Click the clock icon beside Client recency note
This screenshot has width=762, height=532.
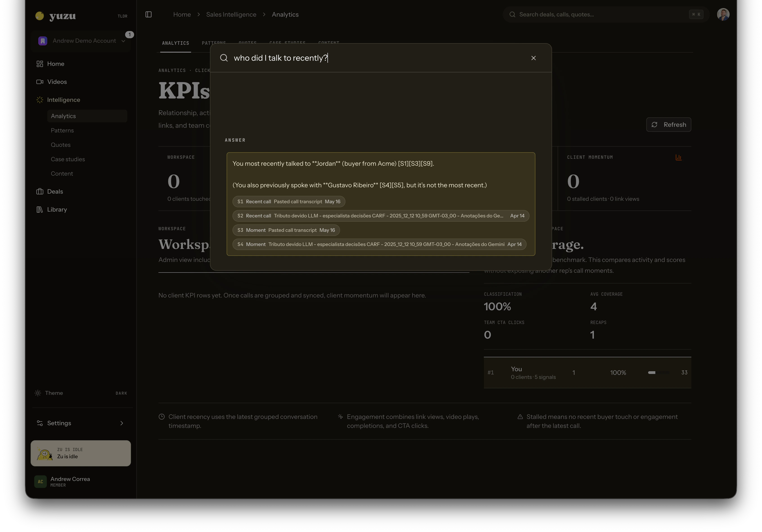point(162,417)
